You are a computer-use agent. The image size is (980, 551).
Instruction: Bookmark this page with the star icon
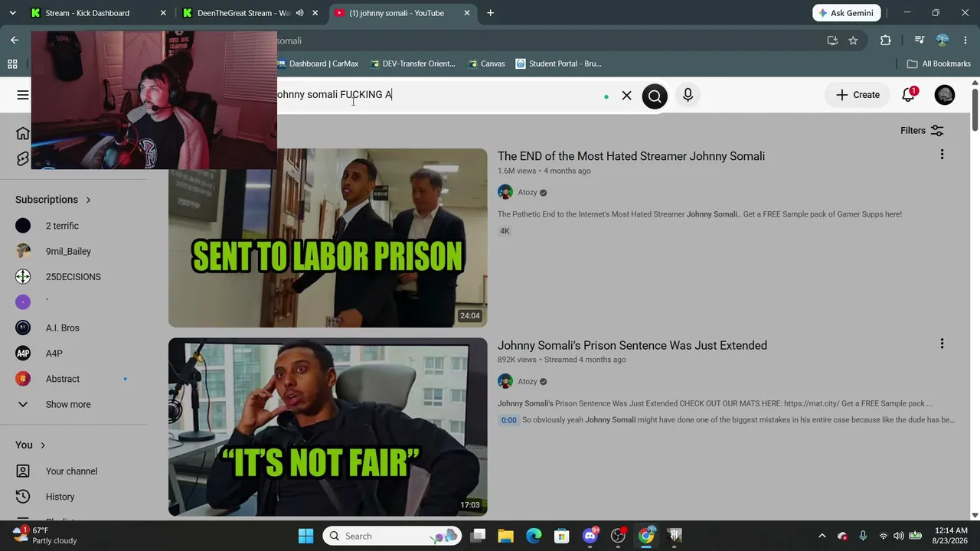853,41
